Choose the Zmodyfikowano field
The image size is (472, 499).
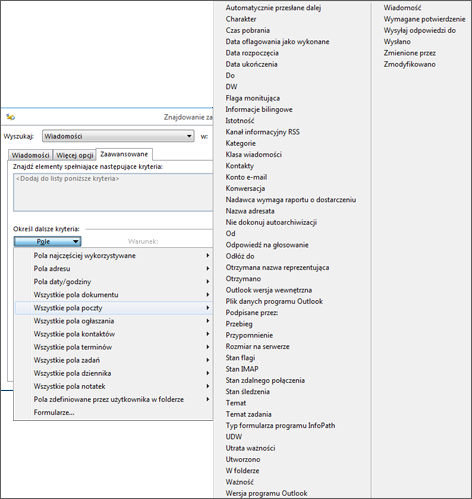click(409, 64)
